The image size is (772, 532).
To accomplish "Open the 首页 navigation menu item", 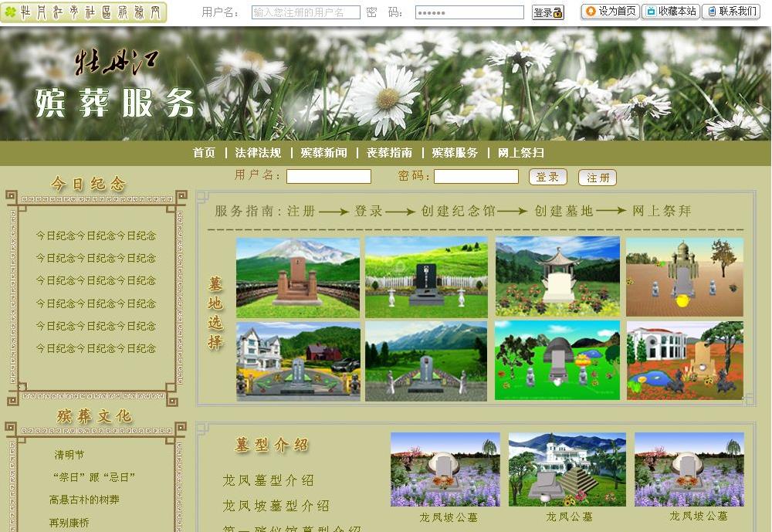I will (204, 153).
